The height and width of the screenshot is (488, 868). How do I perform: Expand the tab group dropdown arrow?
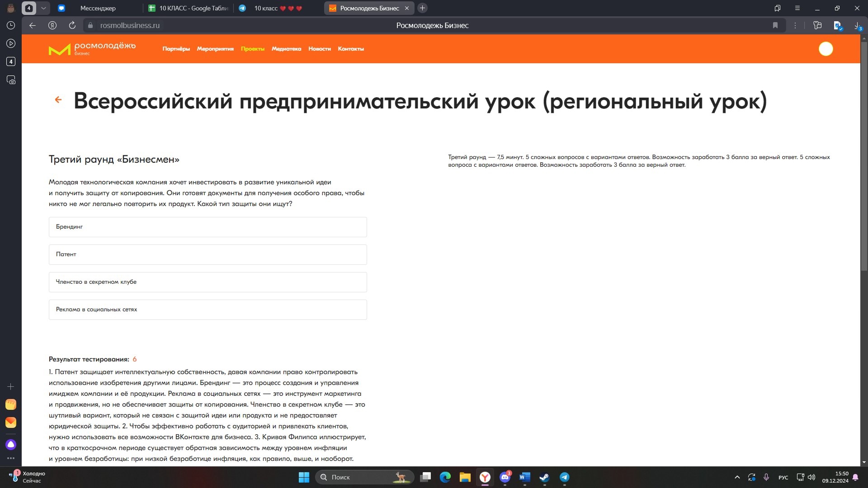point(43,8)
